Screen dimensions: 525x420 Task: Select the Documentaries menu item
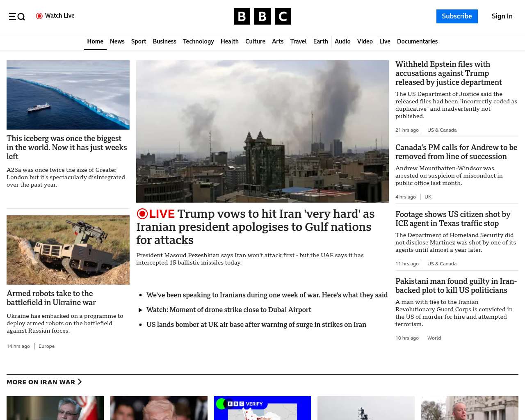[x=417, y=41]
